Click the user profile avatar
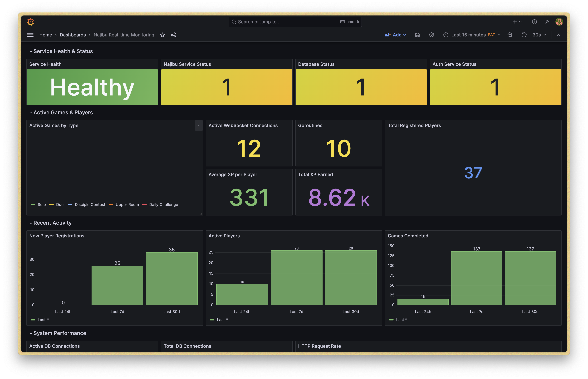Viewport: 588px width, 379px height. 559,22
